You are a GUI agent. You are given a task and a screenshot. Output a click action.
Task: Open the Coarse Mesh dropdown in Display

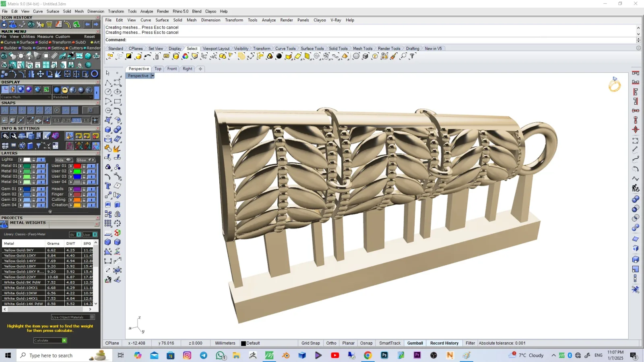click(26, 97)
